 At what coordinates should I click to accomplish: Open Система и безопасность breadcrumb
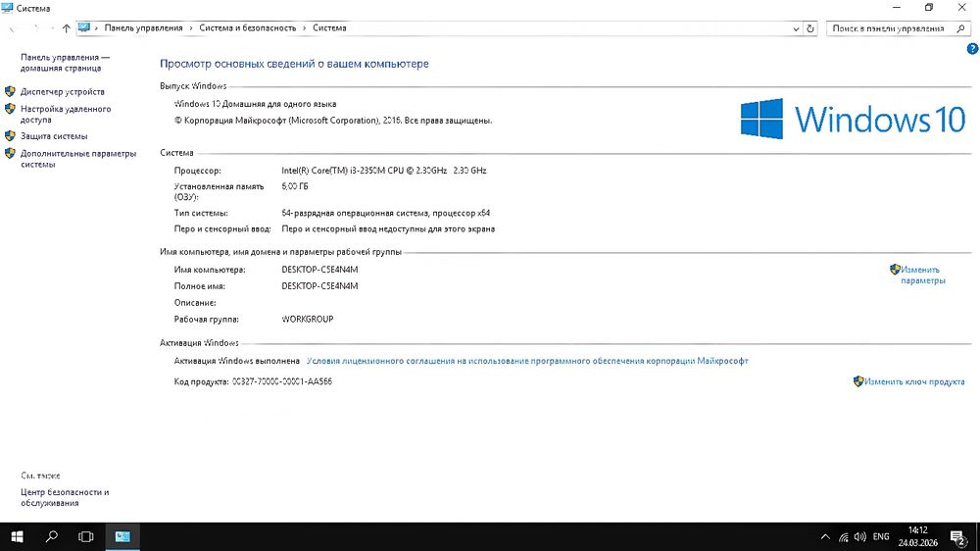[248, 28]
